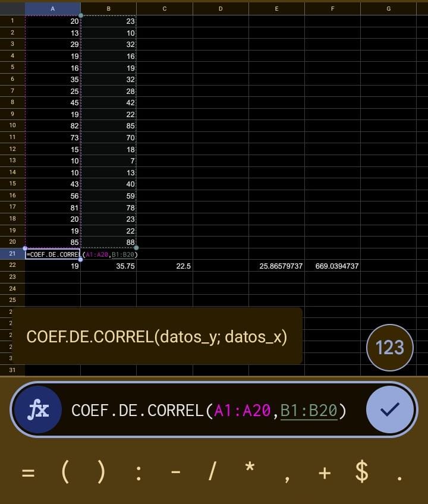Insert the equals sign symbol
This screenshot has width=428, height=504.
28,473
